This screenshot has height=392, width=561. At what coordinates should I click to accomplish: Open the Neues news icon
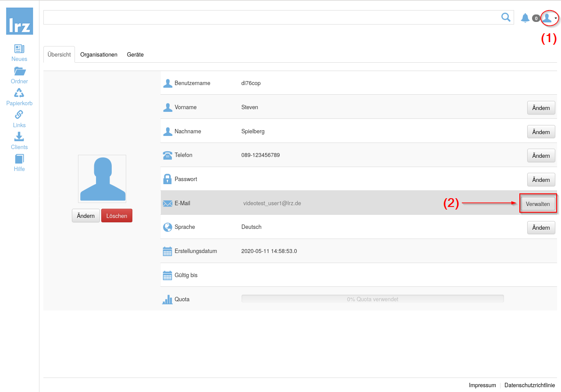tap(19, 49)
